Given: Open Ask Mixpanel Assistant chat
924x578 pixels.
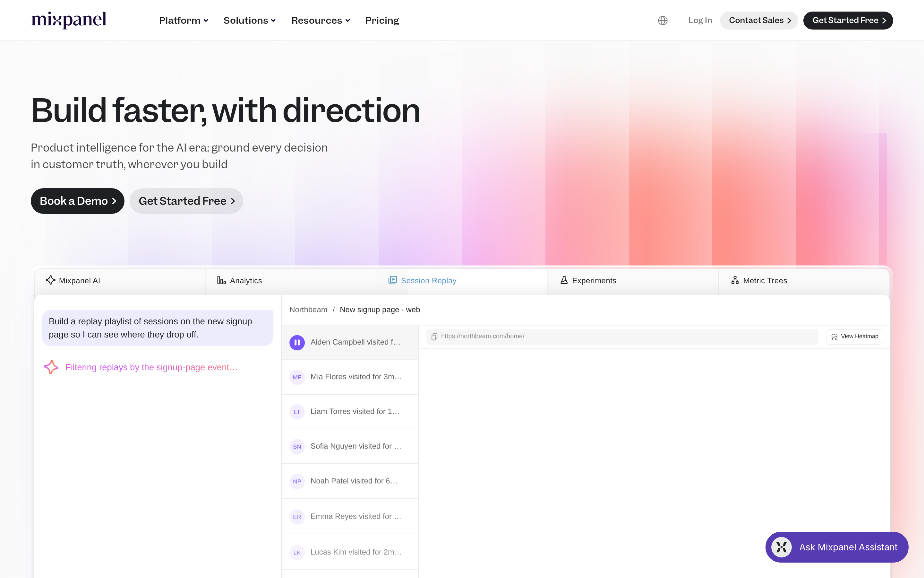Looking at the screenshot, I should tap(836, 547).
